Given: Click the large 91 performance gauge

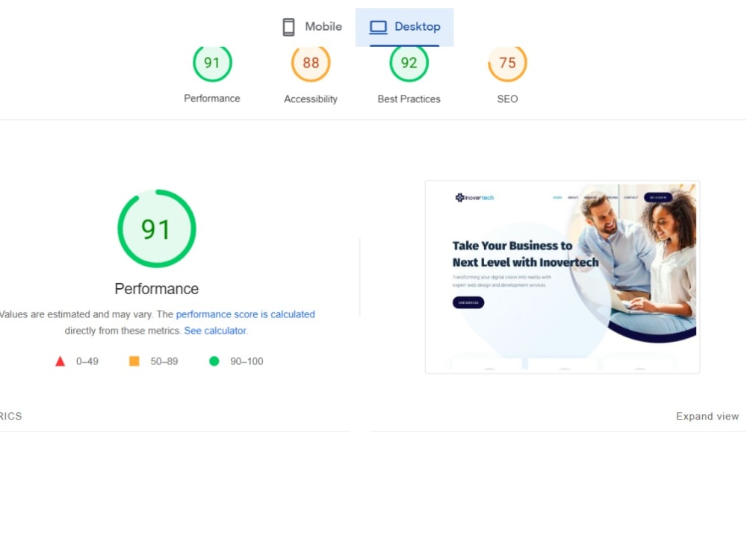Looking at the screenshot, I should pos(157,228).
